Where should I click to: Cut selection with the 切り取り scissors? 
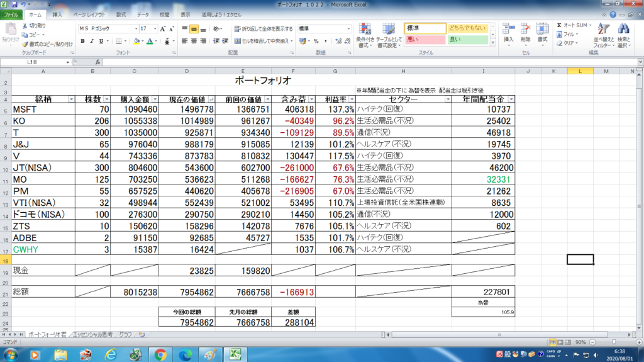tap(34, 26)
